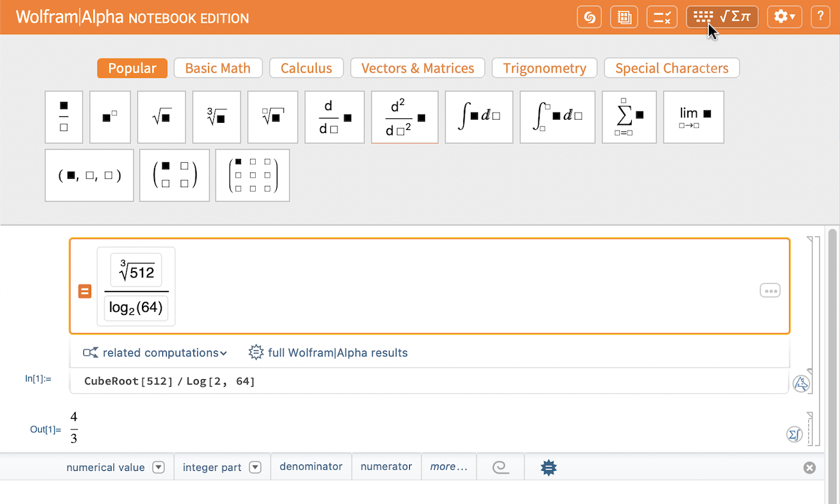Click the cube root of 512 numerator
Screen dimensions: 840x504
[136, 270]
